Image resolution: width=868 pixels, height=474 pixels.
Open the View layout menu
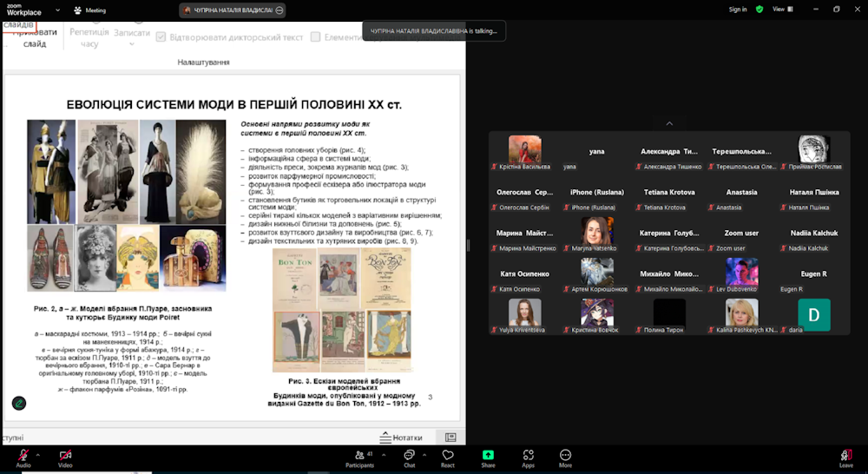tap(783, 10)
